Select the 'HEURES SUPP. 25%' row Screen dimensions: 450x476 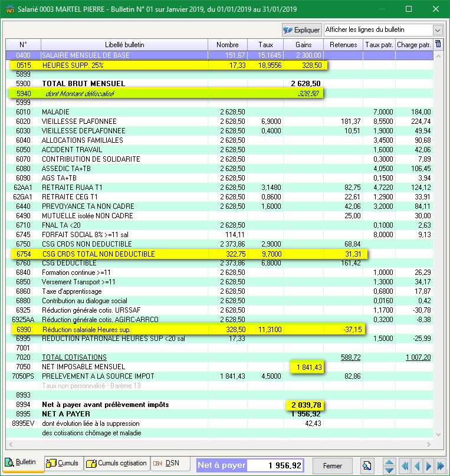tap(219, 65)
